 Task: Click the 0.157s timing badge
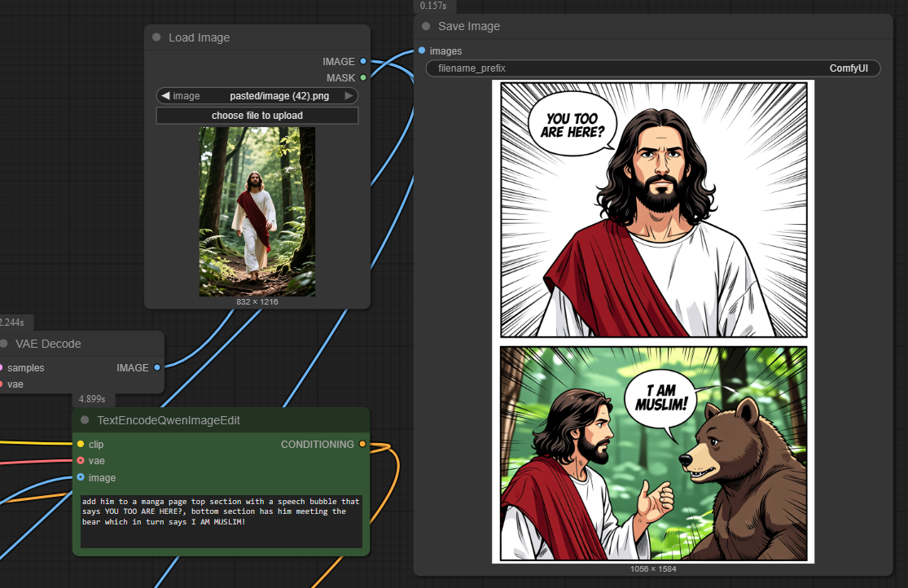[434, 6]
